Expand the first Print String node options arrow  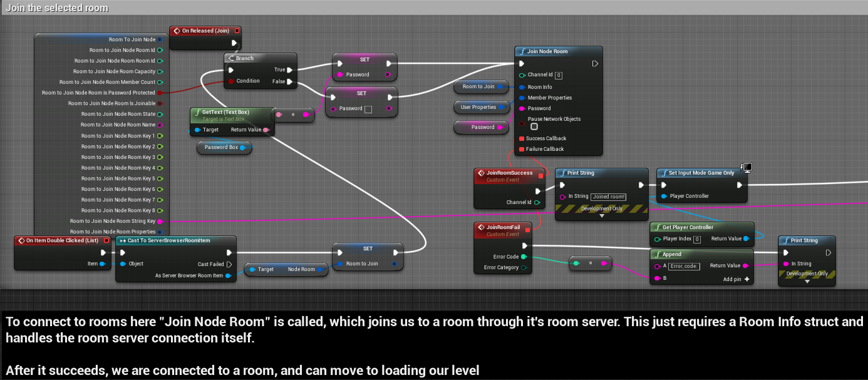(602, 216)
